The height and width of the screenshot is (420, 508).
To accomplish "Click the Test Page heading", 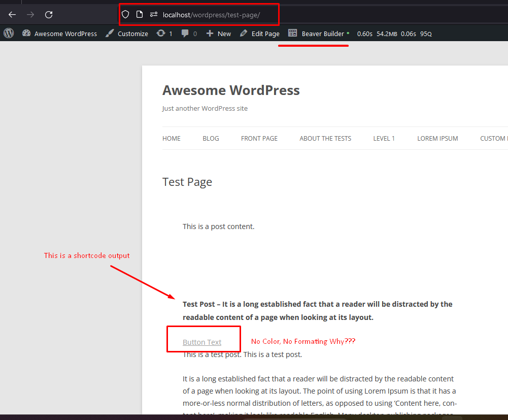I will tap(187, 182).
